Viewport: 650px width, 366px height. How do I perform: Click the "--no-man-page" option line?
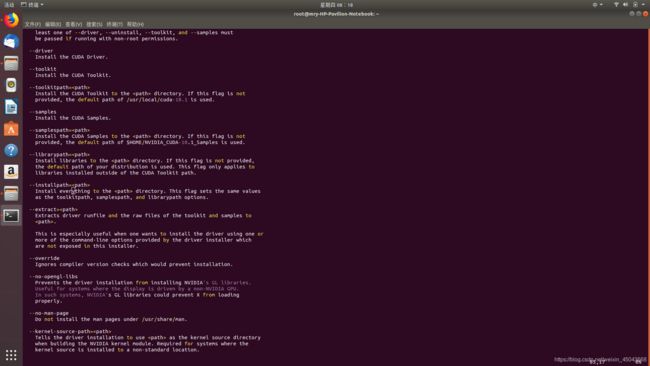(49, 313)
